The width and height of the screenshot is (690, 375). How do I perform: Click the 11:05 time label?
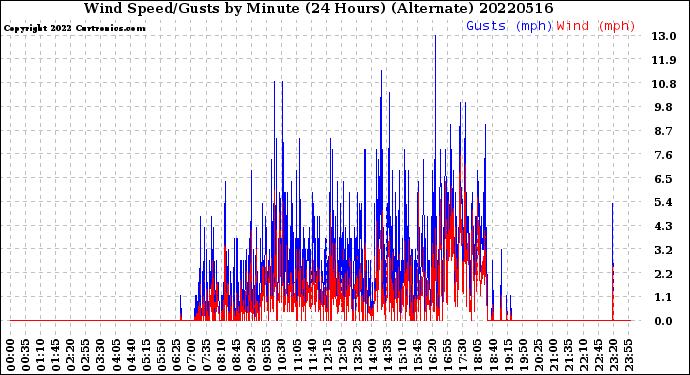pos(297,355)
